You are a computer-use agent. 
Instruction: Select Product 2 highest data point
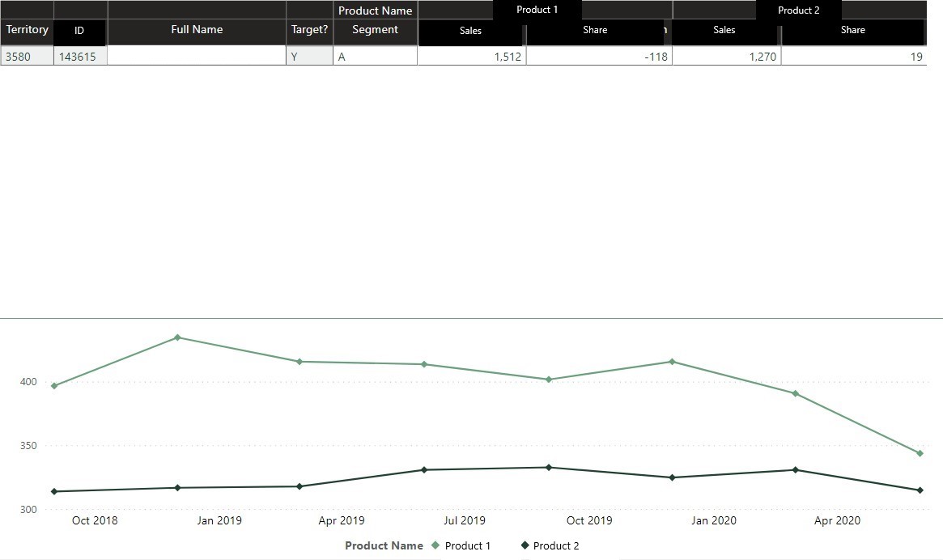click(548, 468)
